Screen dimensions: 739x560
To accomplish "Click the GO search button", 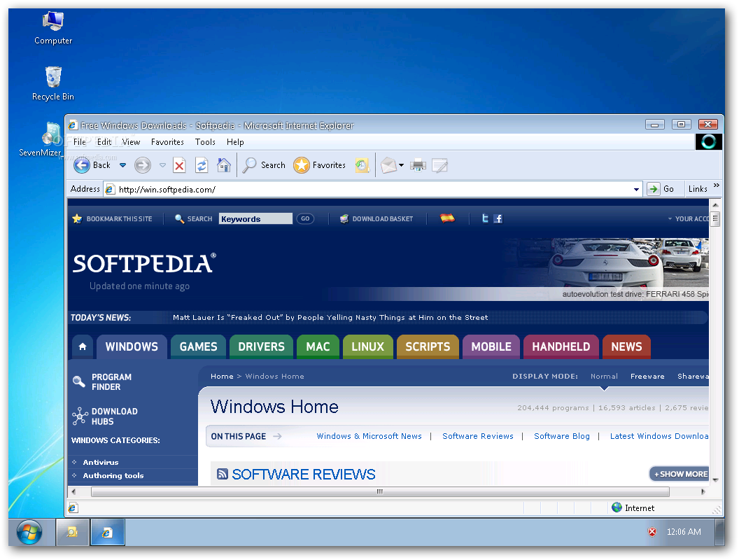I will (305, 218).
